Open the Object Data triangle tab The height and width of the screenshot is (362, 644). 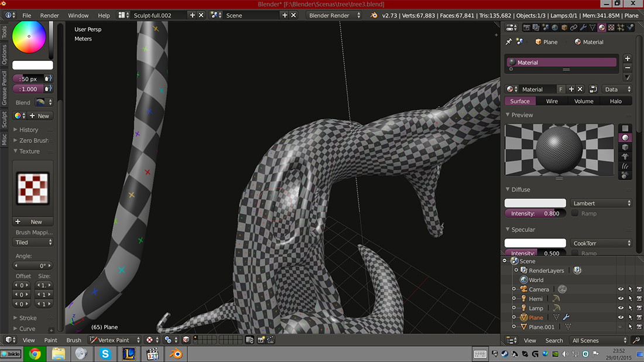[592, 28]
